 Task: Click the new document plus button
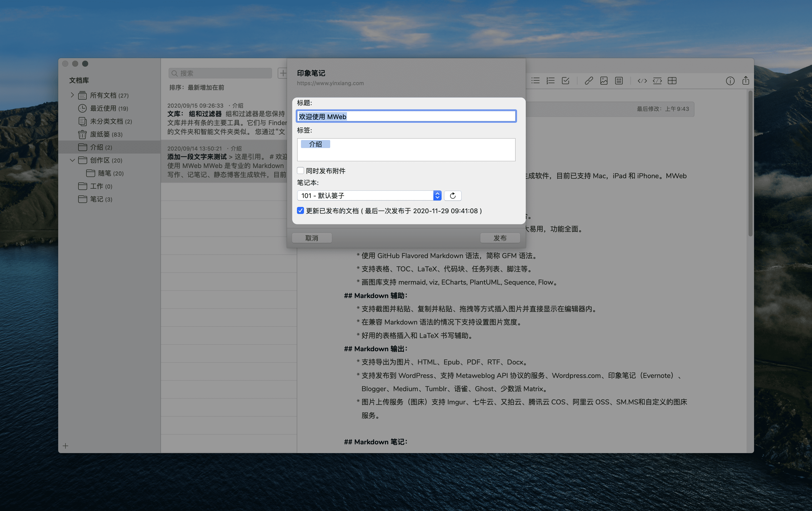(x=282, y=73)
